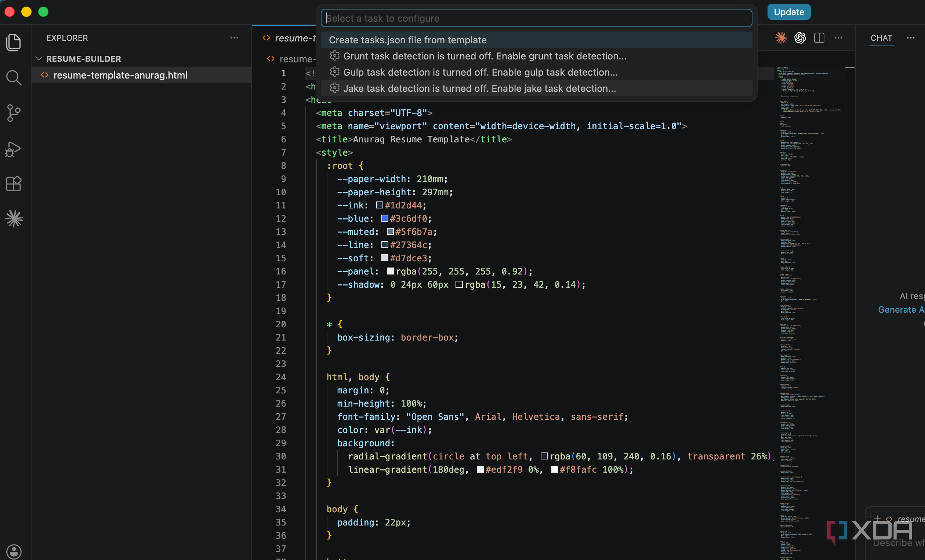Screen dimensions: 925x560
Task: Open editor More Actions ellipsis
Action: tap(838, 37)
